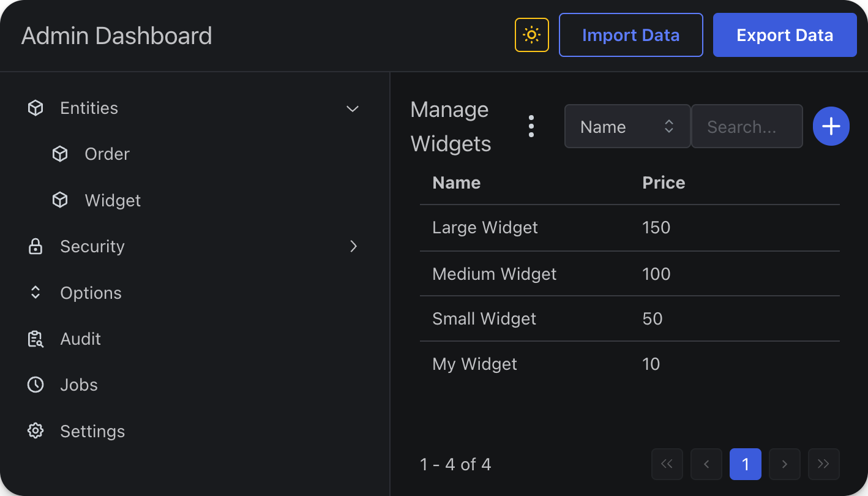The height and width of the screenshot is (496, 868).
Task: Click the Export Data button
Action: 784,35
